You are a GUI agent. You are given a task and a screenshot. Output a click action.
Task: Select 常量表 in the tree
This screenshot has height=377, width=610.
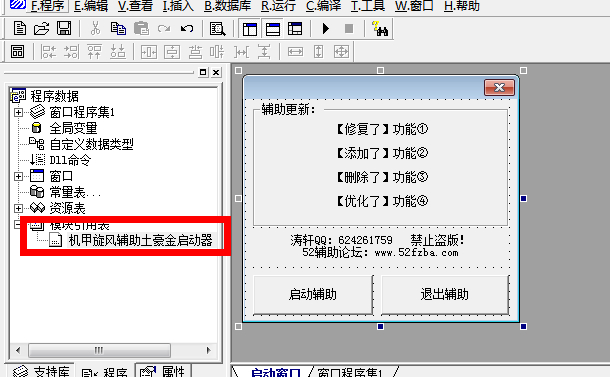click(x=75, y=192)
